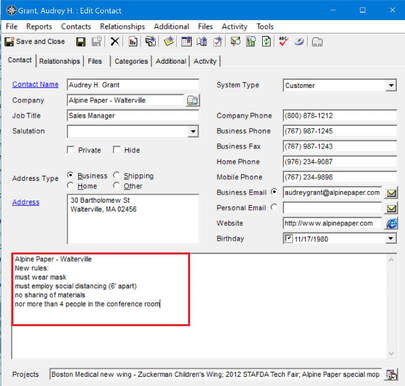Click the notes scrollbar up arrow

point(391,260)
